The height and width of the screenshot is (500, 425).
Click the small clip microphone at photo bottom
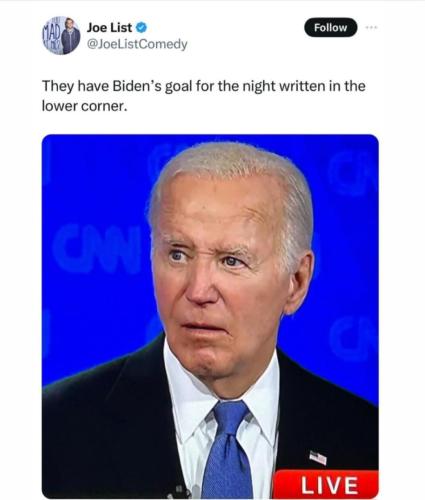[x=182, y=491]
